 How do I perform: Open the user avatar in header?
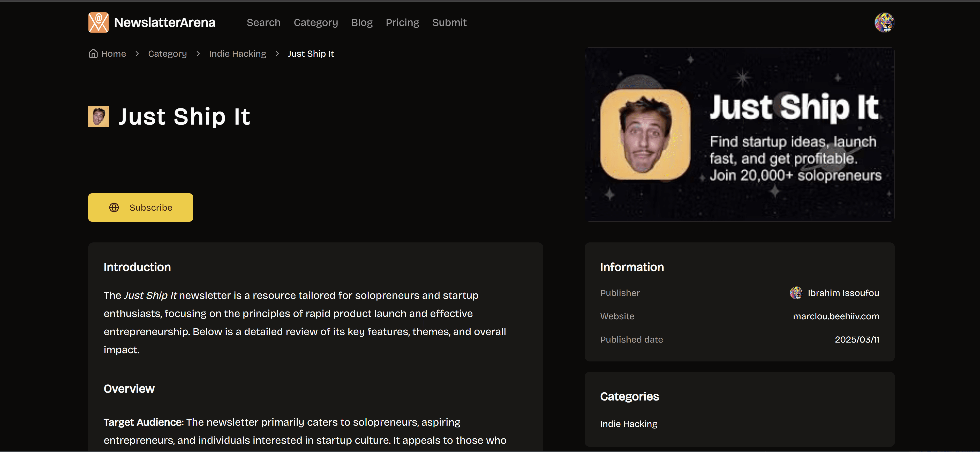coord(884,23)
